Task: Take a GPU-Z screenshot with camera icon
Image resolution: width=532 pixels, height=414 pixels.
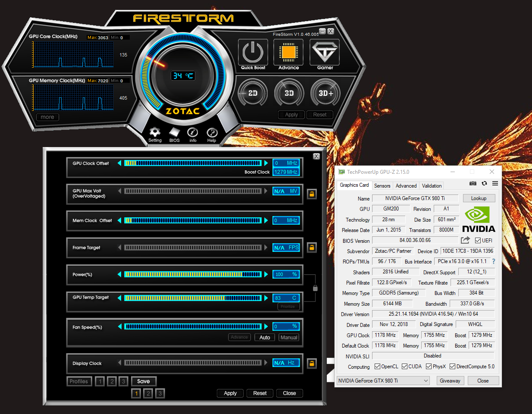Action: pos(473,183)
